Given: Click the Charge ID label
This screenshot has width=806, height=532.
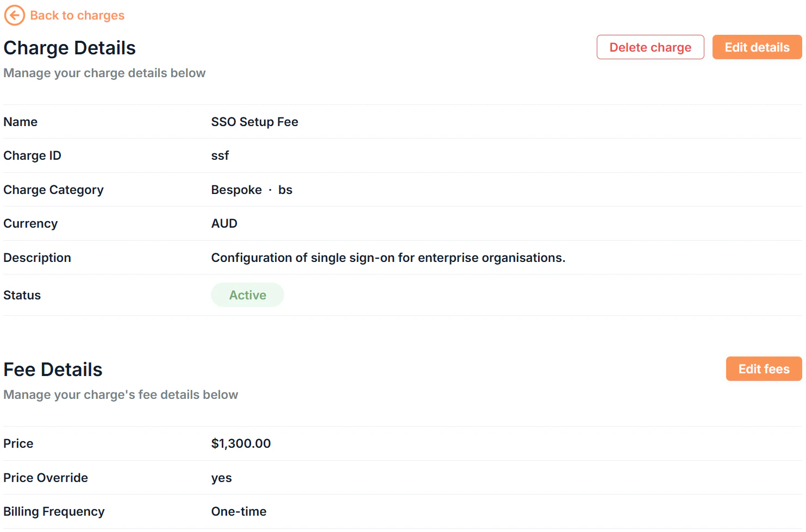Looking at the screenshot, I should click(32, 155).
